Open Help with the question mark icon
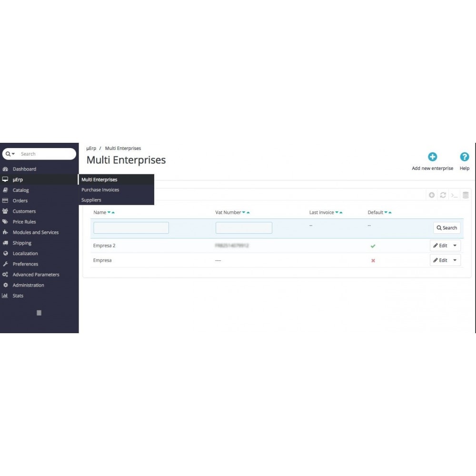This screenshot has width=476, height=476. [464, 157]
